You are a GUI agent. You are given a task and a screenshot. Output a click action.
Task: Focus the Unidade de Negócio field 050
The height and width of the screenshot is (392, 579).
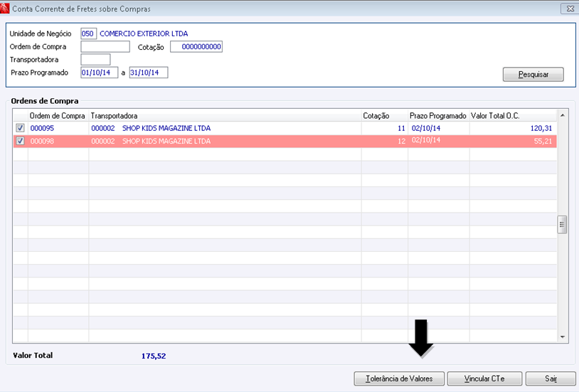pyautogui.click(x=88, y=33)
